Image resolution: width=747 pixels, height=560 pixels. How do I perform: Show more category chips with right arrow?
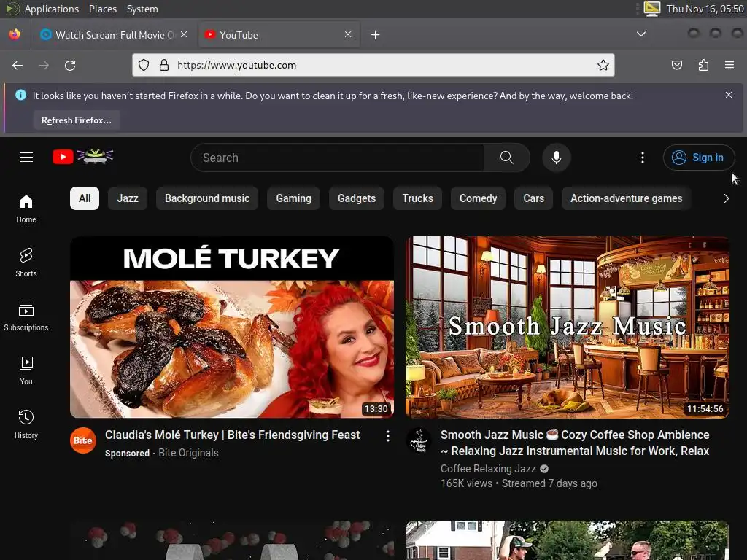click(726, 198)
